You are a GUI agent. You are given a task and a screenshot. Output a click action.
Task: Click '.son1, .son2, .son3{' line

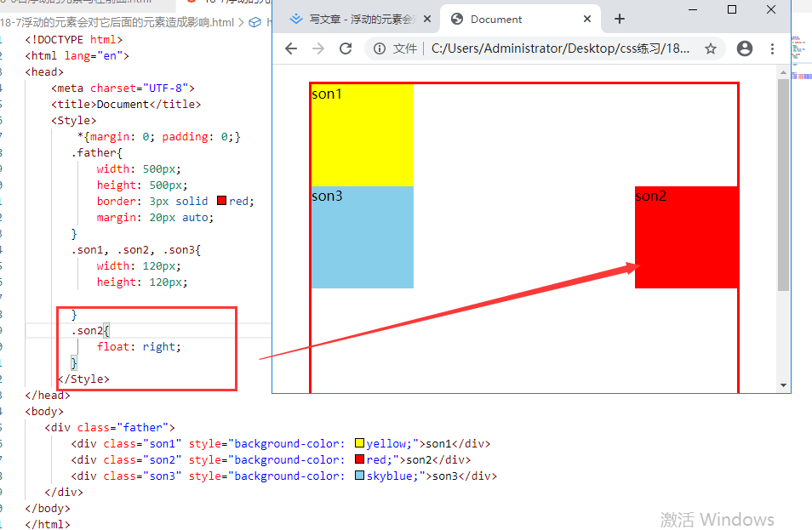(x=136, y=250)
